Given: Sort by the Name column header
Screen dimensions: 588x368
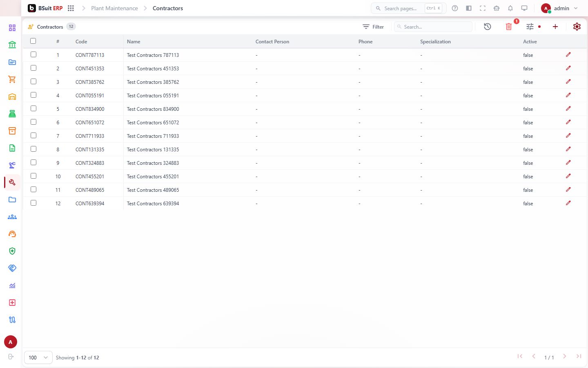Looking at the screenshot, I should point(134,42).
